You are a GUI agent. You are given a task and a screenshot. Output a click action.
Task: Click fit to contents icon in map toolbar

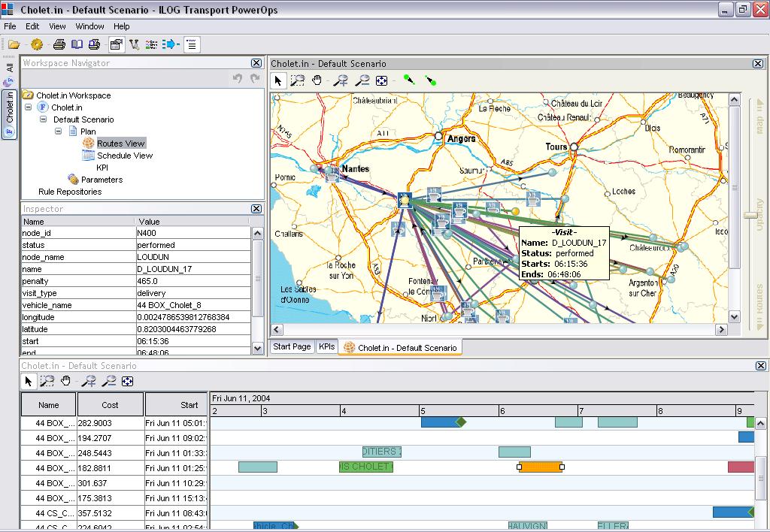point(381,80)
